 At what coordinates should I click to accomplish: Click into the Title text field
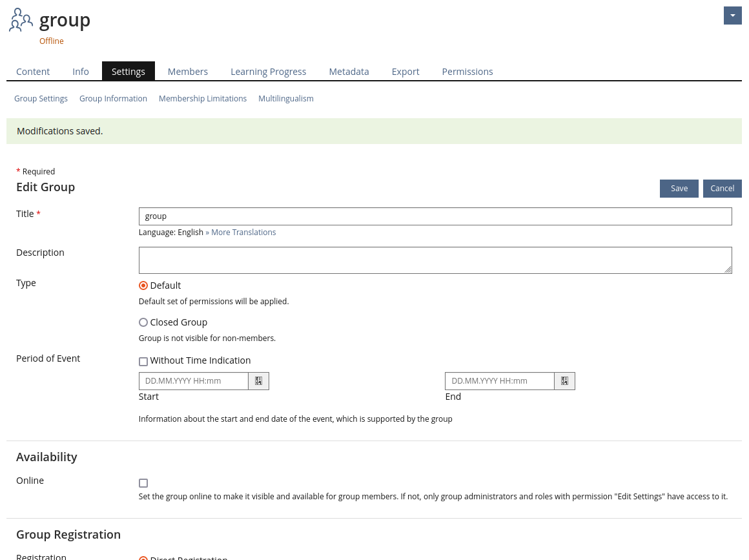coord(435,216)
